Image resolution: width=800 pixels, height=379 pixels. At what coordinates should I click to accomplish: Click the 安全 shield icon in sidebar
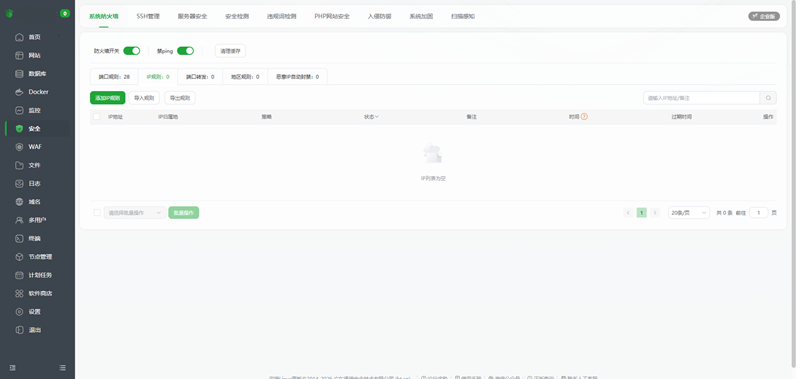pyautogui.click(x=19, y=129)
